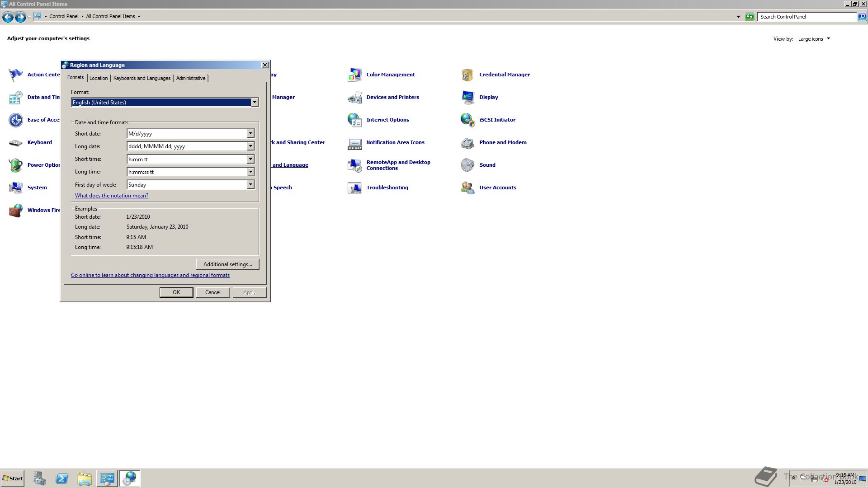Open the Phone and Modem icon

pyautogui.click(x=468, y=142)
